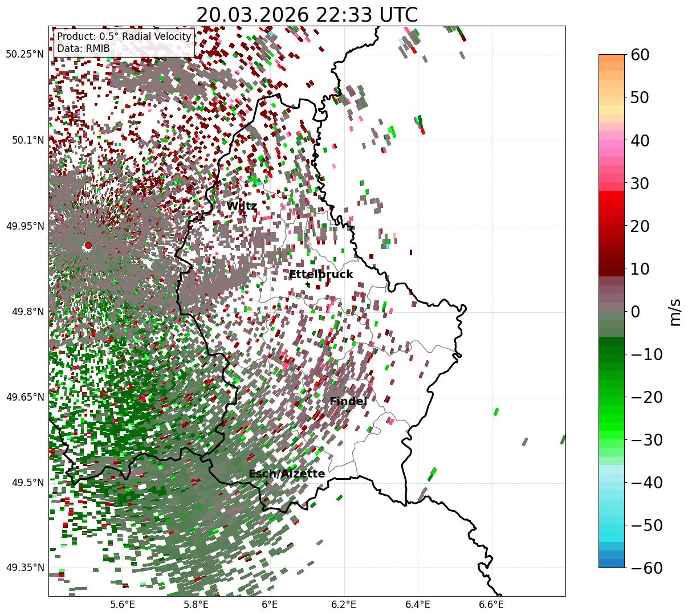Screen dimensions: 688x616
Task: Click the 49.35°N latitude tick label
Action: coord(25,568)
